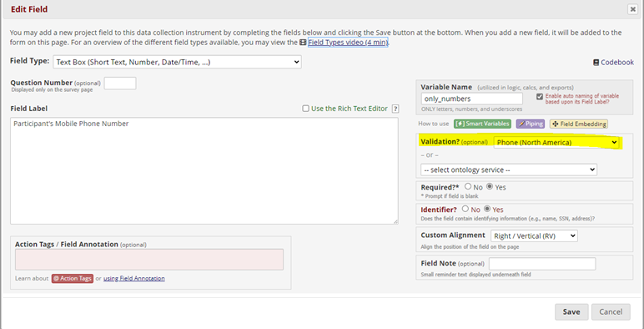The image size is (644, 329).
Task: Open the Field Embedding help button
Action: point(579,124)
